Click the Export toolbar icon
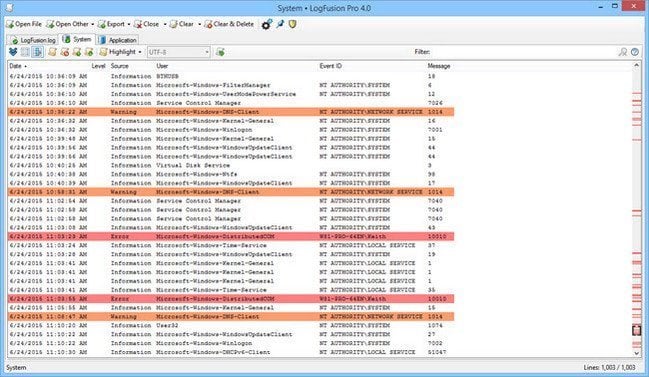 tap(102, 24)
